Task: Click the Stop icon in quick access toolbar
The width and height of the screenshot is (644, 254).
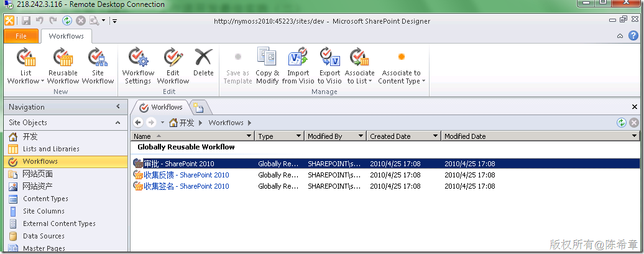Action: [81, 21]
